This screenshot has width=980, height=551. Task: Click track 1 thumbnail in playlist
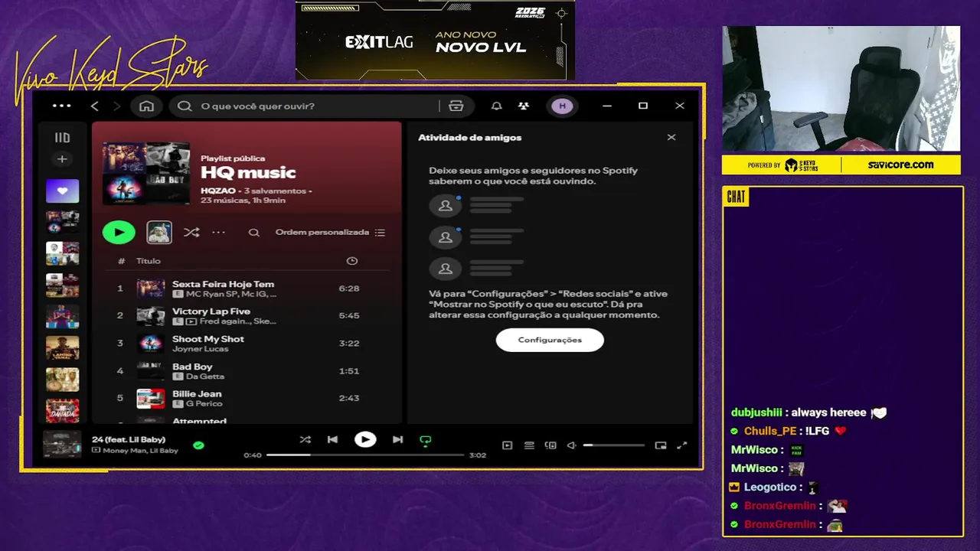click(x=151, y=289)
